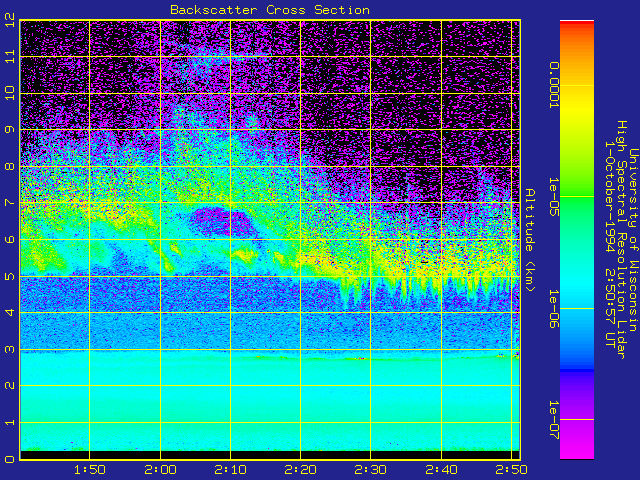This screenshot has width=640, height=480.
Task: Click 'High Spectral Resolution Lidar' caption
Action: pos(622,240)
